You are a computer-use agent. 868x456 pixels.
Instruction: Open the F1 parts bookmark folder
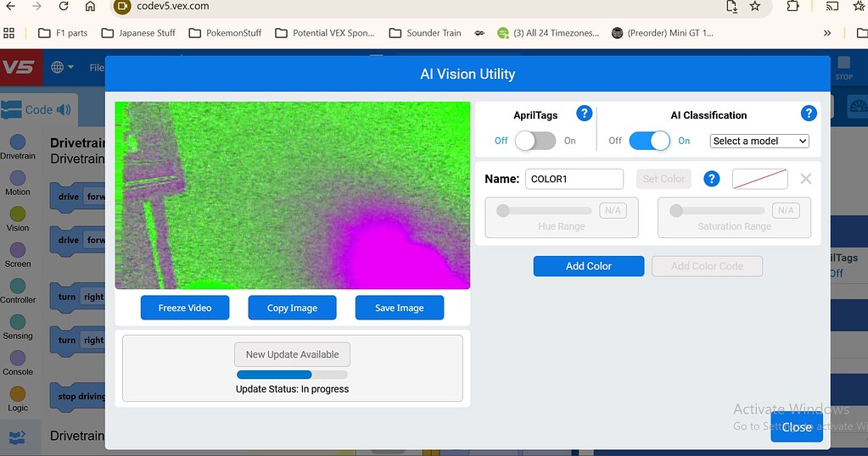tap(63, 33)
